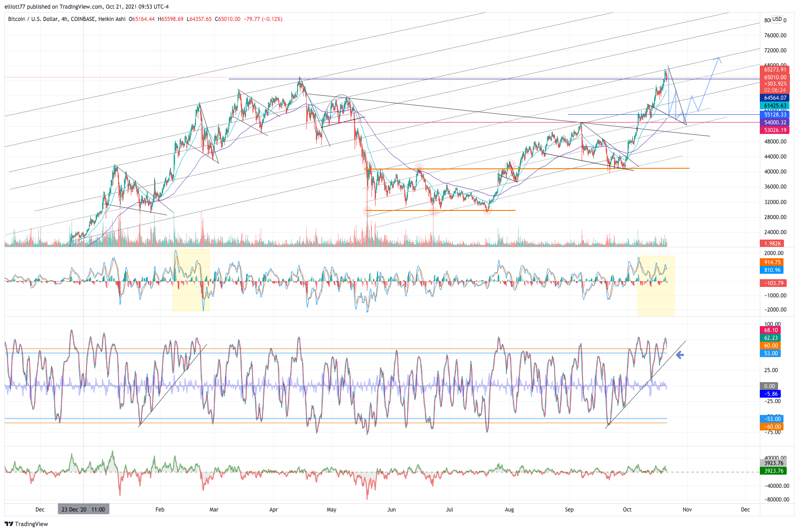Click the orange -60.00 level label
The width and height of the screenshot is (799, 532).
(772, 427)
